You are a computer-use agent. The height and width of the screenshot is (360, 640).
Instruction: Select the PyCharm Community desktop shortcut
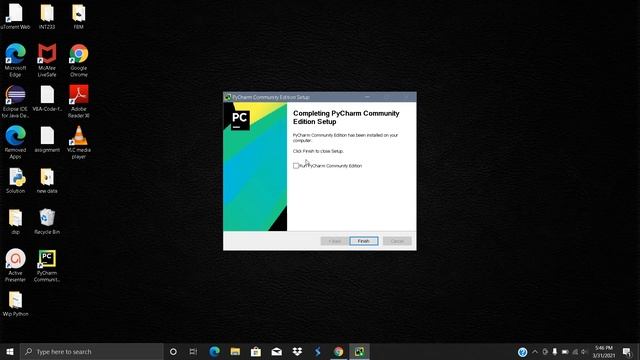47,266
